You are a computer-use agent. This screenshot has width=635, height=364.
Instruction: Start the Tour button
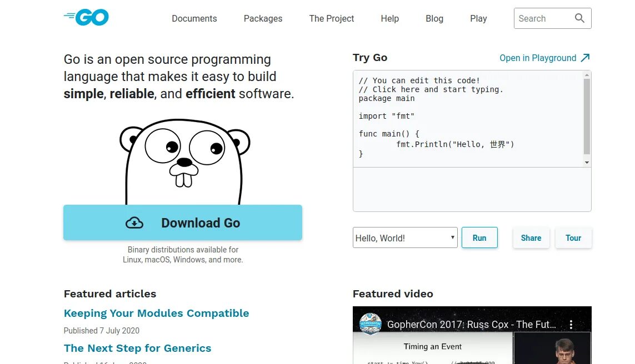(x=573, y=238)
